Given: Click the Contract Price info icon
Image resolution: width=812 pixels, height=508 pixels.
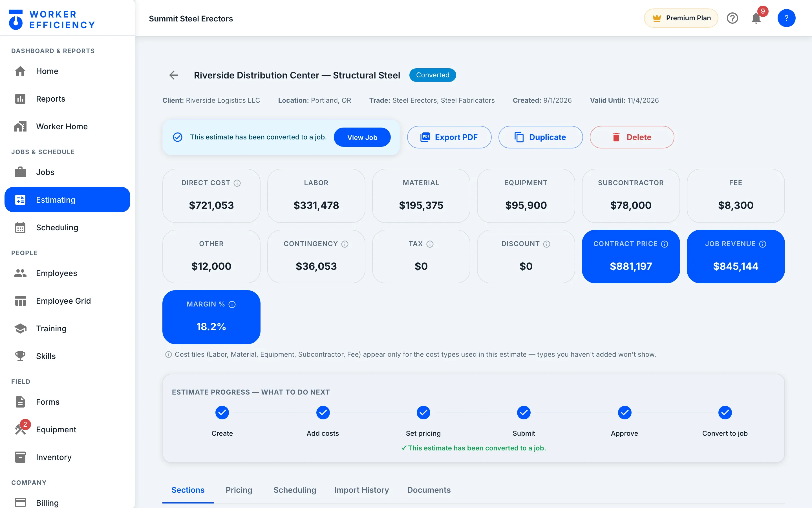Looking at the screenshot, I should 665,244.
